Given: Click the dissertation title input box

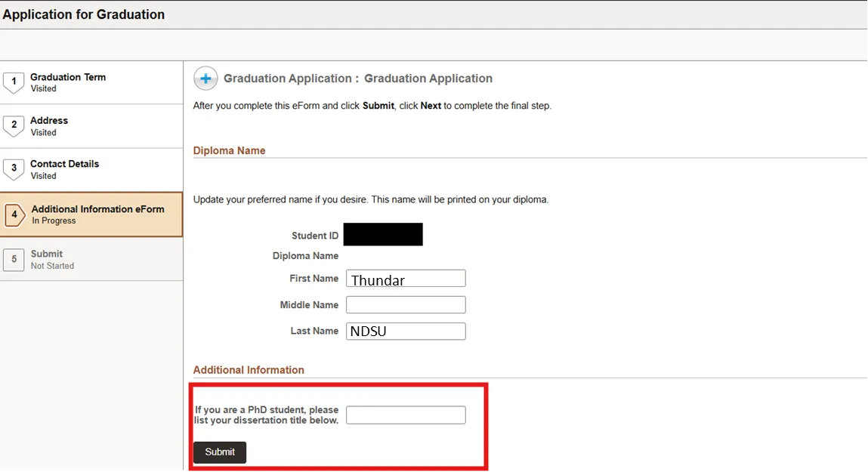Looking at the screenshot, I should tap(406, 415).
